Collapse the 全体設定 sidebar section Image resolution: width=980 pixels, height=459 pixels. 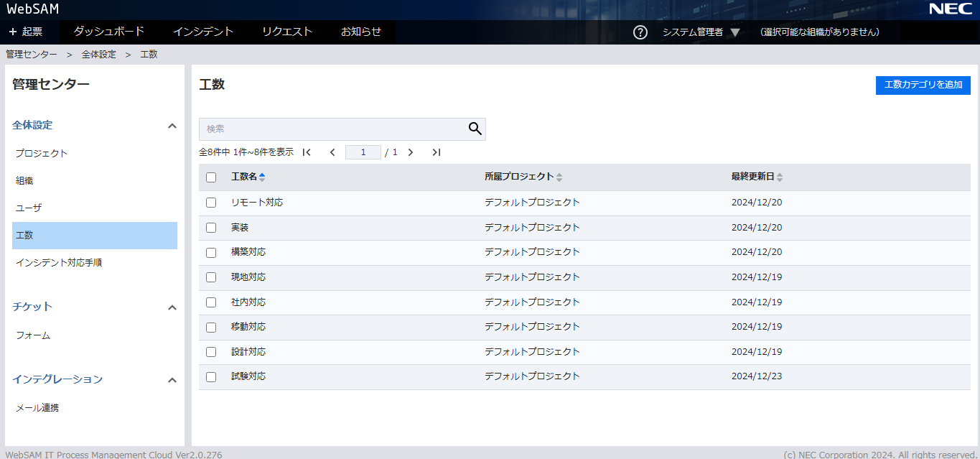(x=172, y=126)
